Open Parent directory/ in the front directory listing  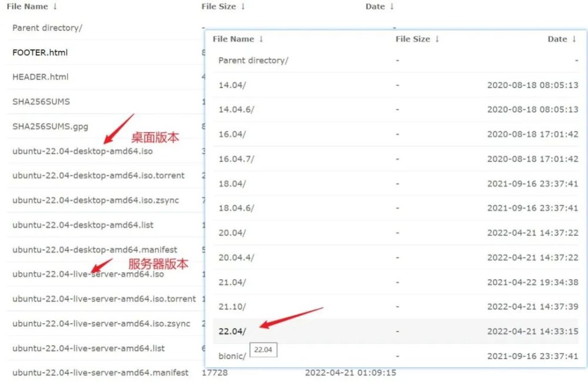click(253, 61)
